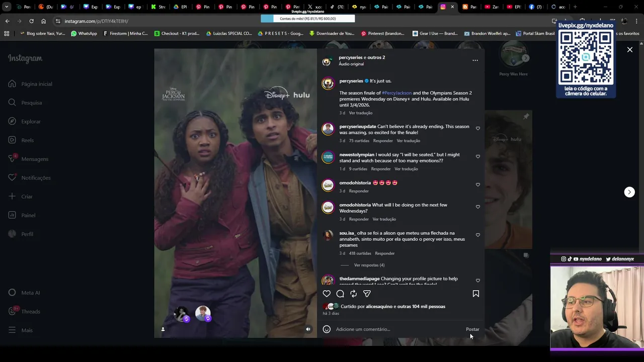
Task: Open the percyseries profile from caption
Action: tap(351, 81)
